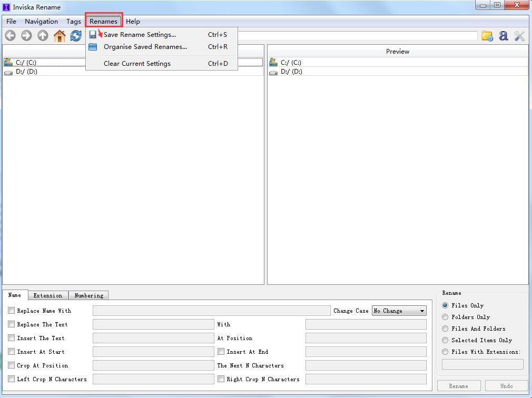The width and height of the screenshot is (532, 398).
Task: Select Folders Only radio button
Action: point(445,317)
